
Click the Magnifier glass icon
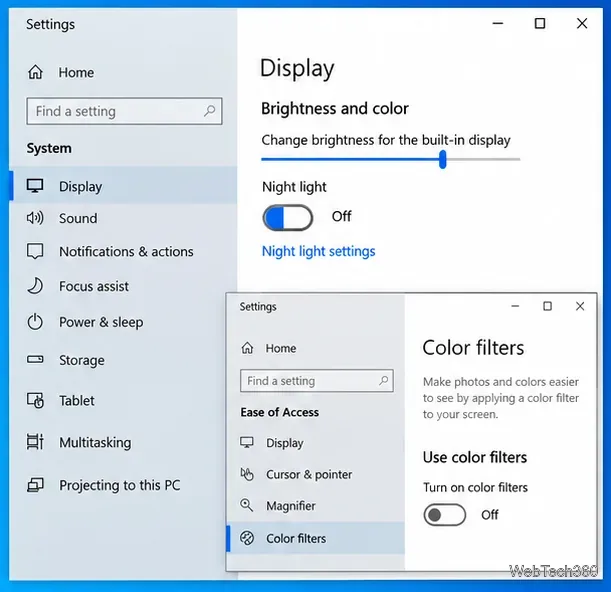(247, 505)
